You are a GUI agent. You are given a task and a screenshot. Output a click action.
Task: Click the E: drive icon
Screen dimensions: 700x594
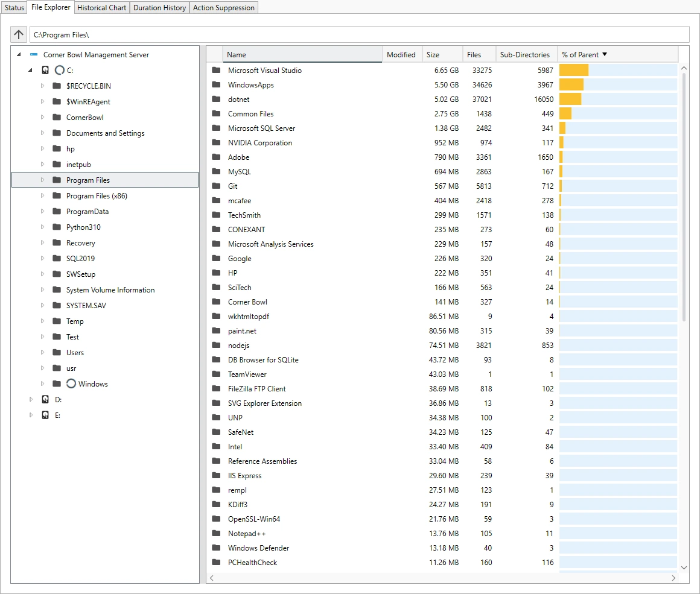(x=45, y=415)
